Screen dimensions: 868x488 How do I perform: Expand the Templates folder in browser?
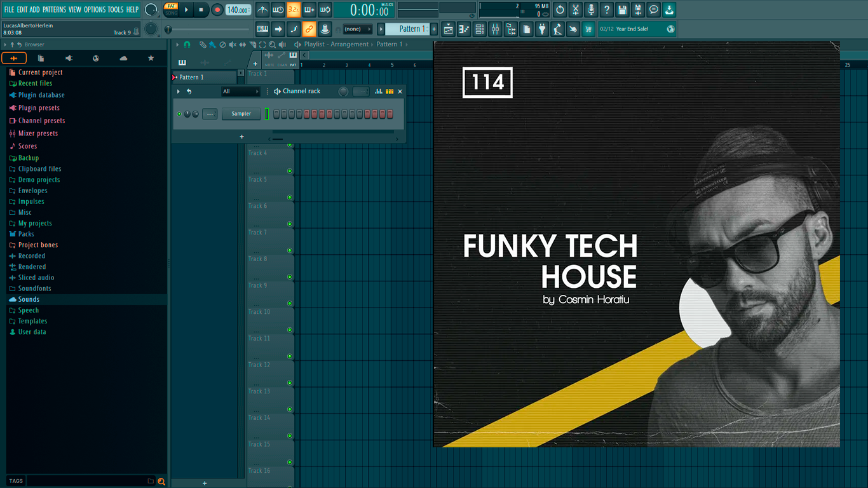(x=28, y=321)
